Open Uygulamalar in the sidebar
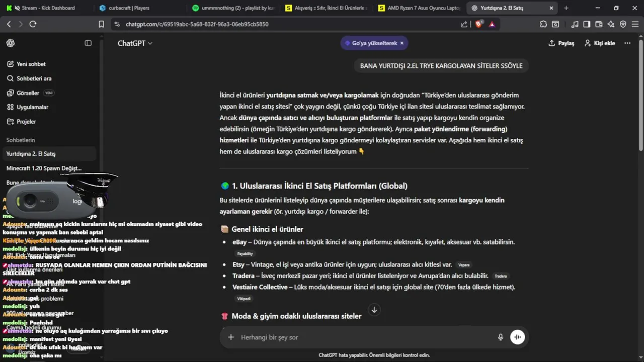644x362 pixels. pyautogui.click(x=49, y=107)
